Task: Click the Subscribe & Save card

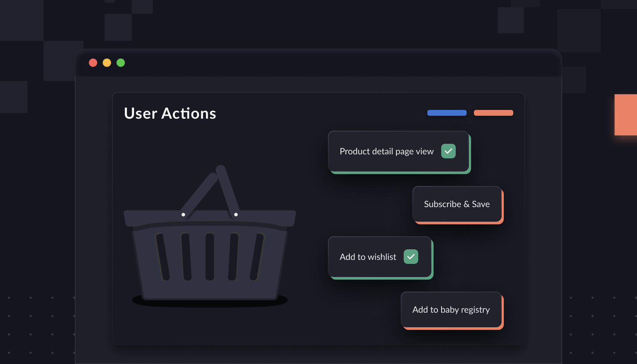Action: (457, 204)
